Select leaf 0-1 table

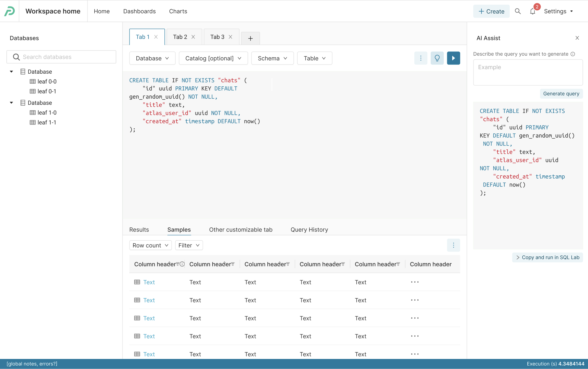[x=47, y=91]
